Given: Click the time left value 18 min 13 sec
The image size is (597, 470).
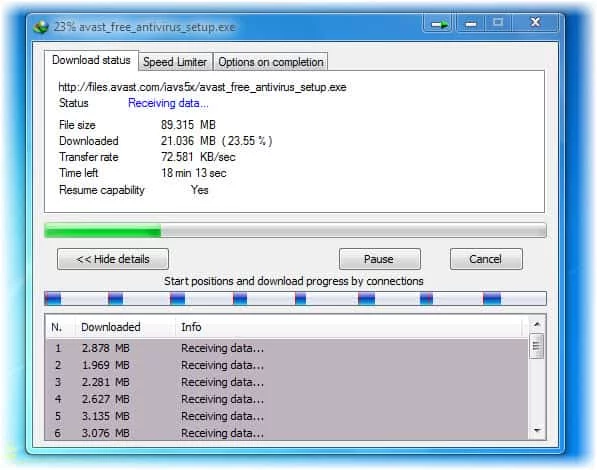Looking at the screenshot, I should tap(193, 173).
